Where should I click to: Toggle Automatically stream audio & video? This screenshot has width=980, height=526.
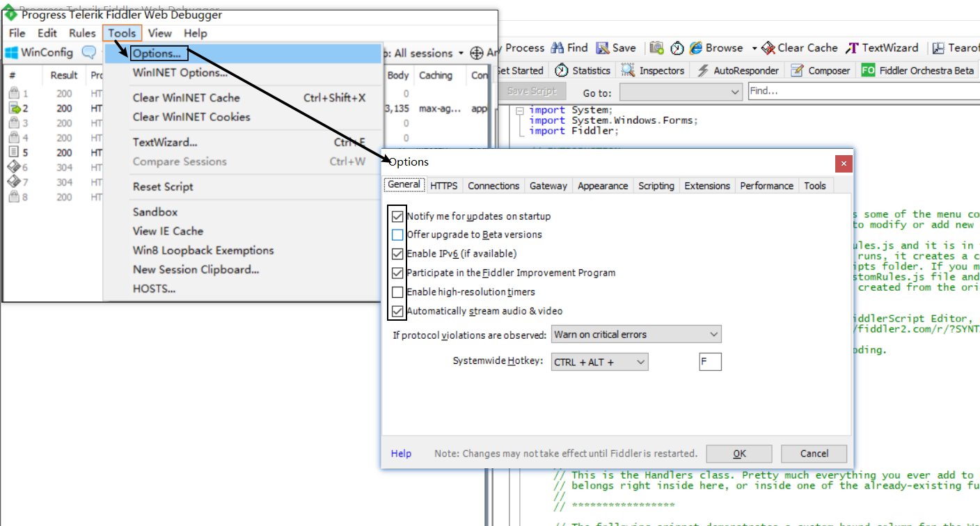[x=397, y=311]
